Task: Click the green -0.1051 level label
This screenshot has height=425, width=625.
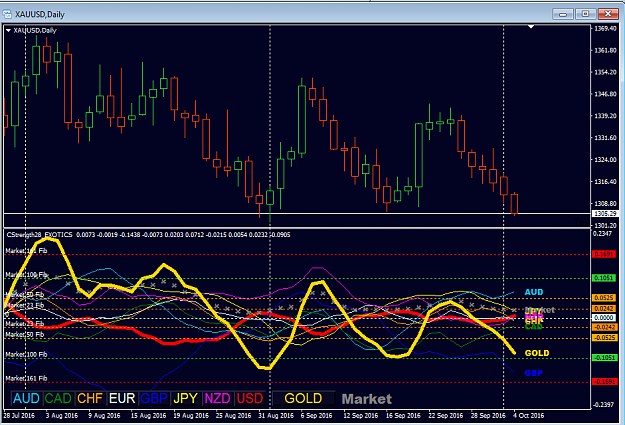Action: [604, 358]
